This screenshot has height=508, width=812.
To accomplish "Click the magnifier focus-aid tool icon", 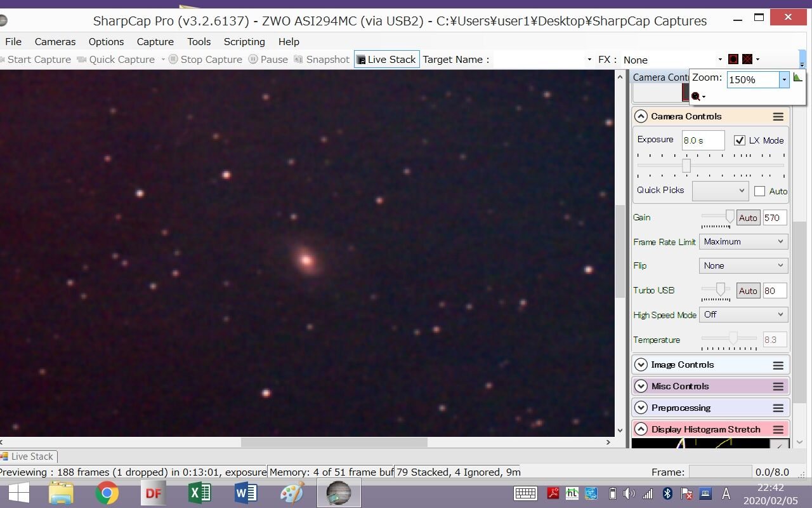I will point(696,97).
